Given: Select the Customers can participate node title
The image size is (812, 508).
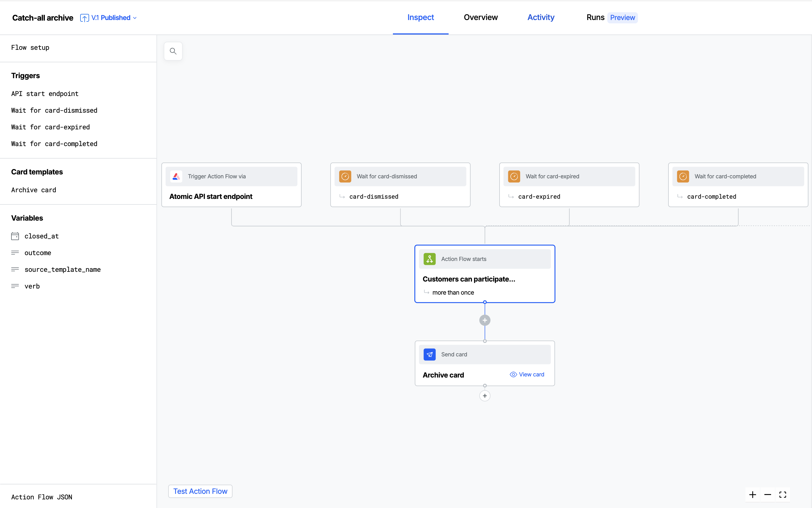Looking at the screenshot, I should (469, 279).
